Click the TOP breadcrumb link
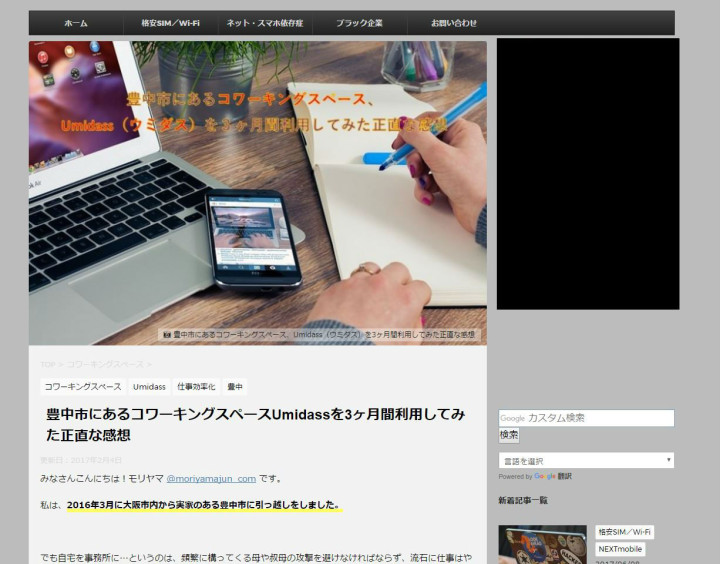This screenshot has height=564, width=720. tap(48, 364)
